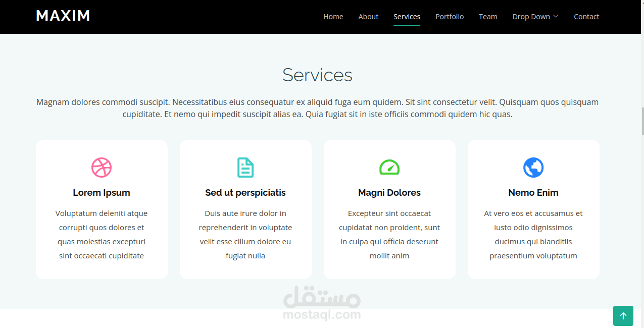644x328 pixels.
Task: Click the teal document file icon
Action: [x=245, y=168]
